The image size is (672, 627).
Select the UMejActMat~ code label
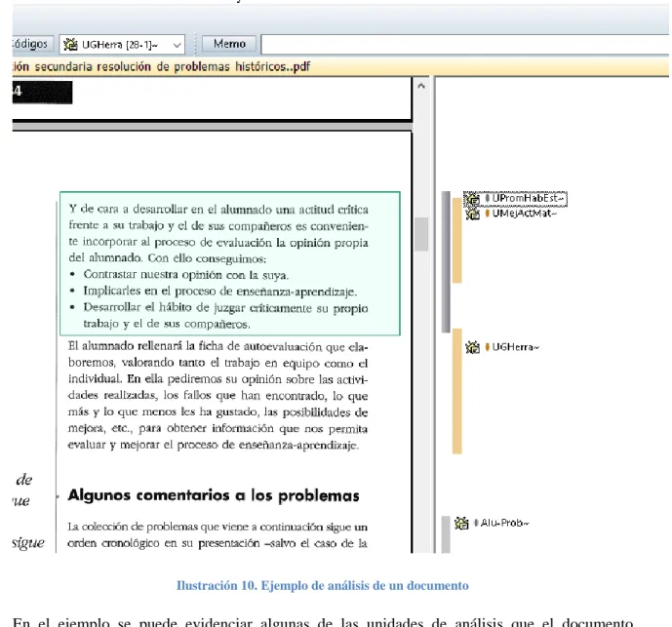tap(524, 213)
